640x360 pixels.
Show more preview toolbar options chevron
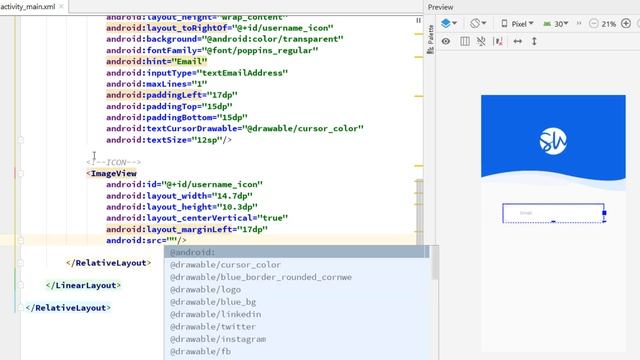pos(579,24)
